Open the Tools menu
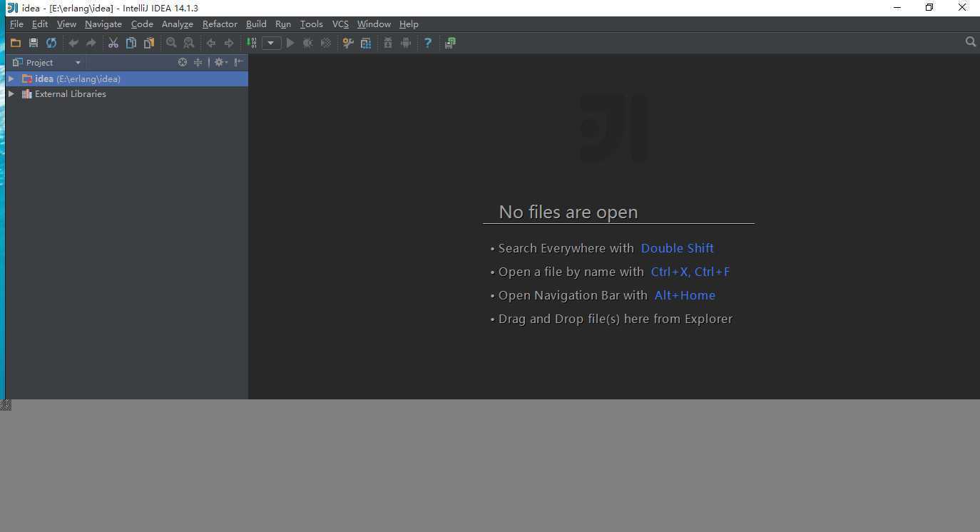This screenshot has width=980, height=532. point(312,24)
